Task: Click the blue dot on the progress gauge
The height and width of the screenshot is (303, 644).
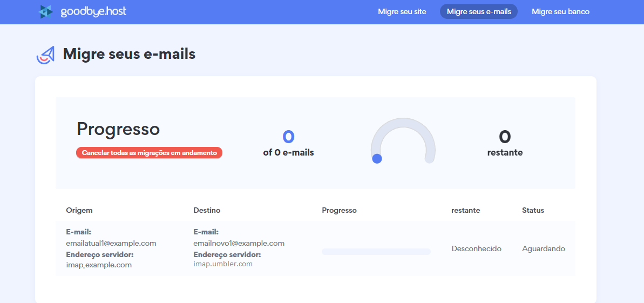Action: 377,159
